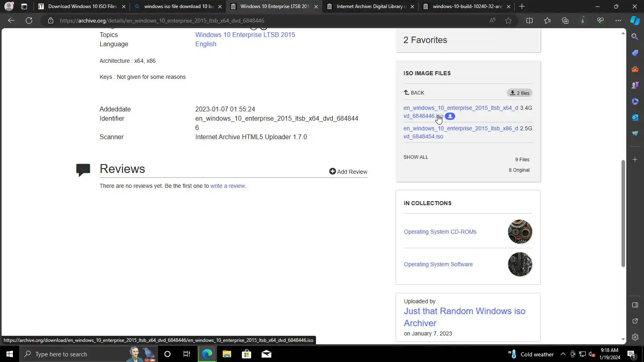Open the sidebar Microsoft 365 icon
The height and width of the screenshot is (362, 644).
[635, 101]
